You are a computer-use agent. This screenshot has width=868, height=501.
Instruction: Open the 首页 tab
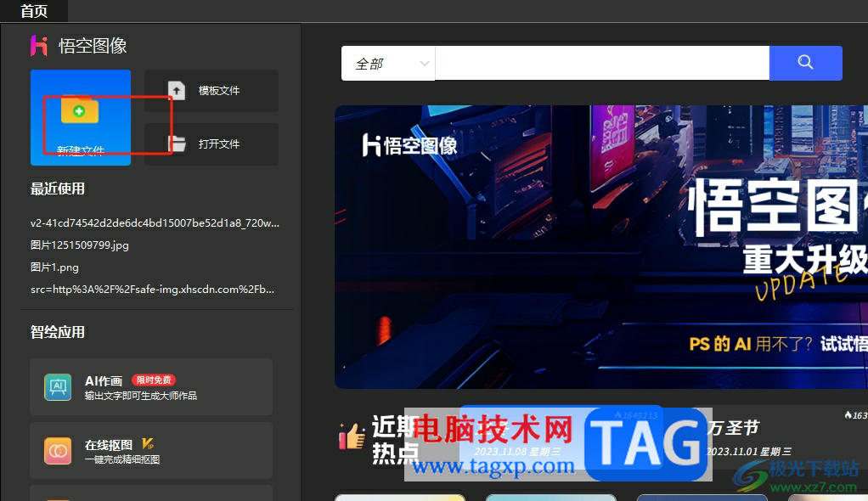[34, 11]
